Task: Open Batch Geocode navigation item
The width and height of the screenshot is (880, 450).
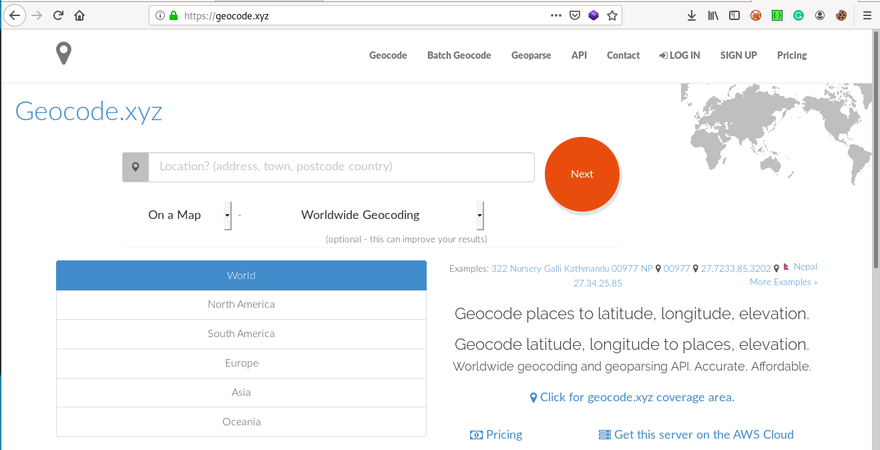Action: (x=459, y=56)
